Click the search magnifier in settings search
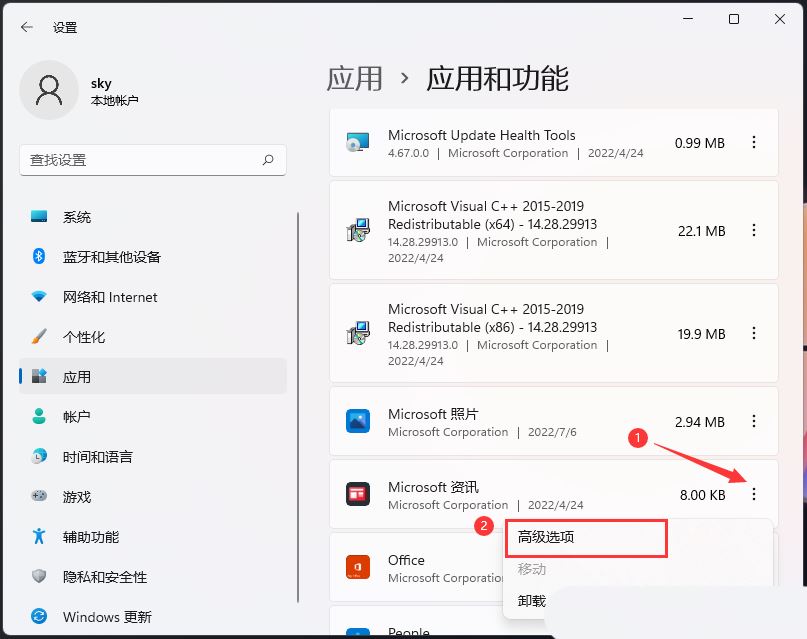This screenshot has height=639, width=807. pyautogui.click(x=268, y=160)
